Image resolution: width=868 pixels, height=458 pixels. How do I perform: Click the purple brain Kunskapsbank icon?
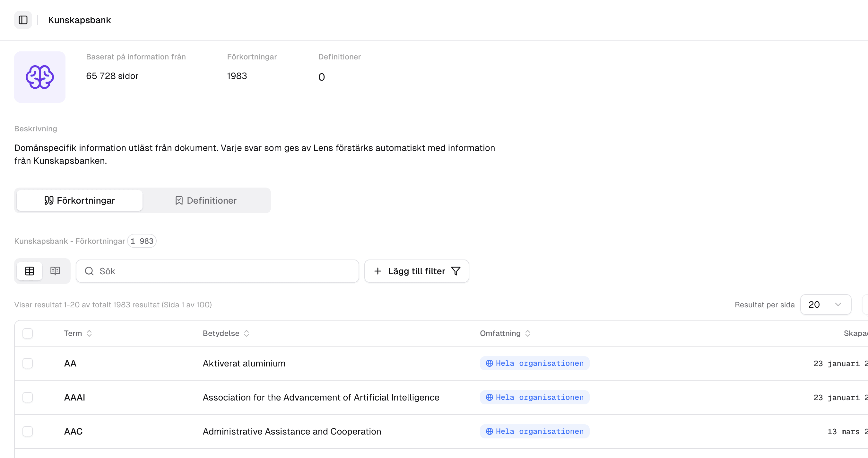click(40, 77)
